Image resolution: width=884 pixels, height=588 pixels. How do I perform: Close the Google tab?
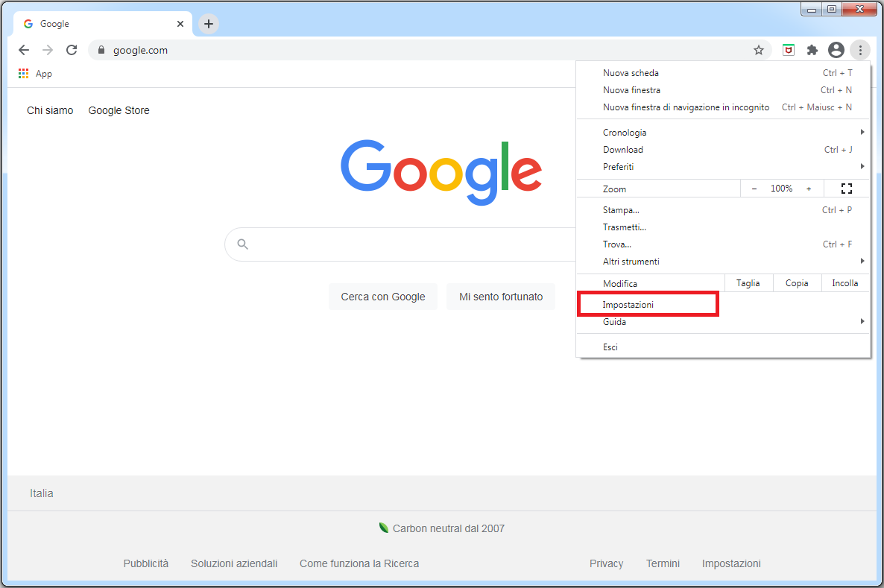coord(180,24)
